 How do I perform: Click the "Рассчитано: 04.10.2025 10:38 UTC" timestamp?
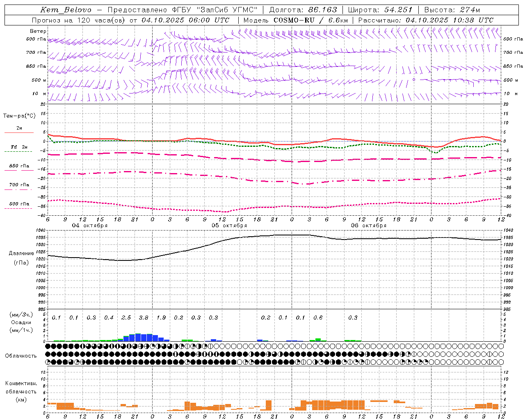coord(426,20)
